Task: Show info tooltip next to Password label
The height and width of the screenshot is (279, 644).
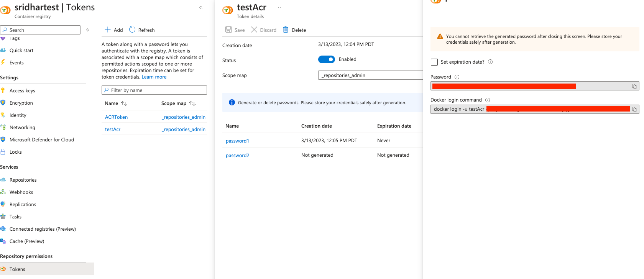Action: (457, 77)
